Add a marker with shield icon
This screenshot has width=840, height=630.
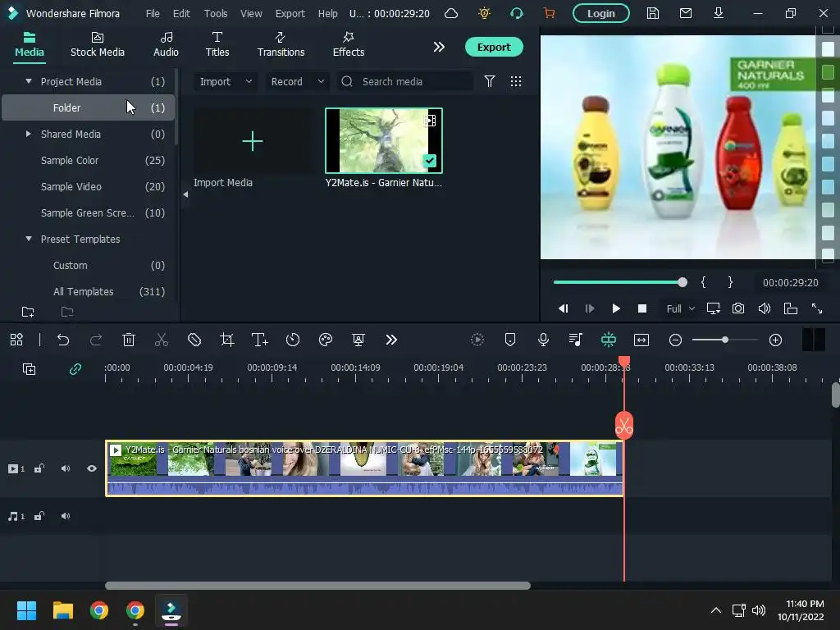(x=510, y=340)
